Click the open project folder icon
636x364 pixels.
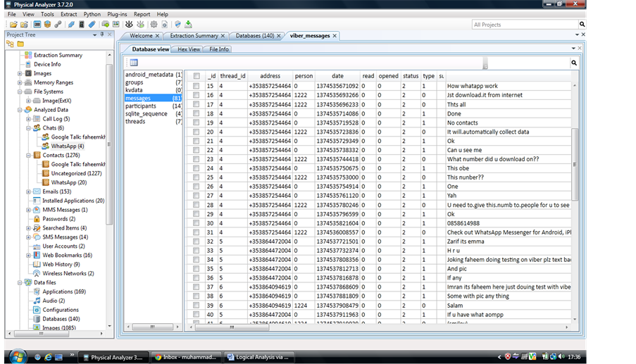13,25
